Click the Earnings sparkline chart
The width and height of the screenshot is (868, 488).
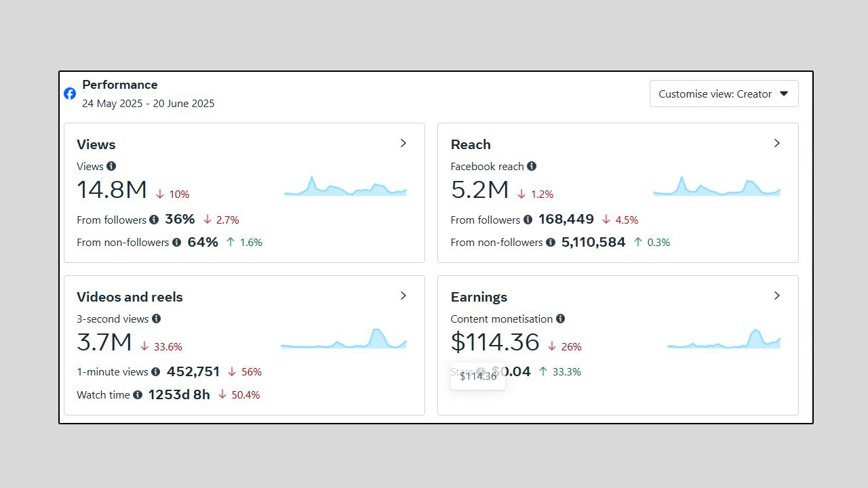tap(724, 339)
